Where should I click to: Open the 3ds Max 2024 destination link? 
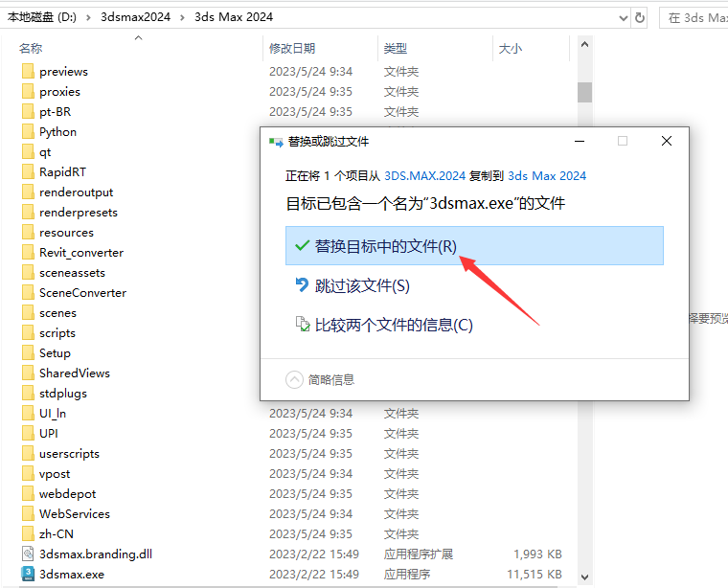pos(547,176)
